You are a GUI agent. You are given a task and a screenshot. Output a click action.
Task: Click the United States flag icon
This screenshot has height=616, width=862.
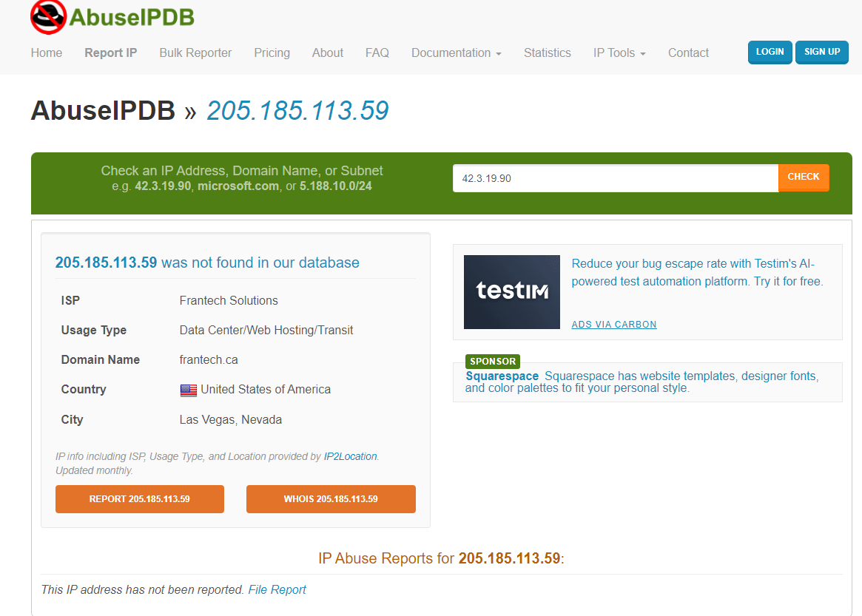tap(188, 390)
